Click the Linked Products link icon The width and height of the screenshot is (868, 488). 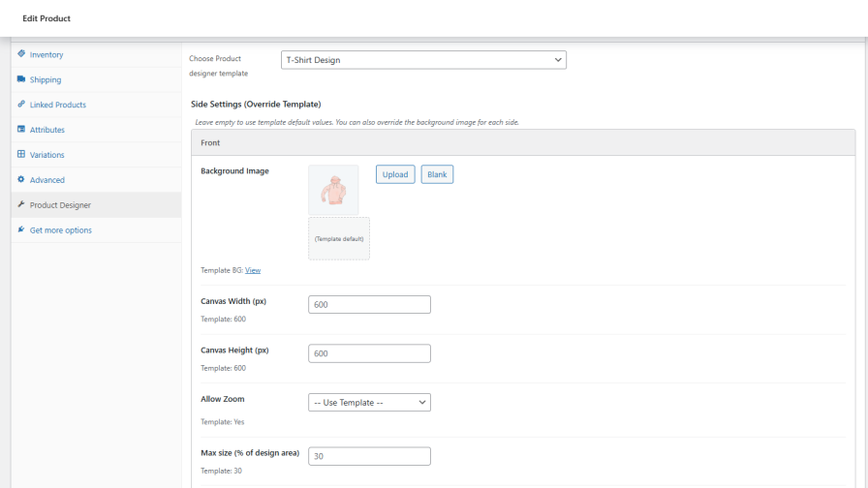[21, 105]
